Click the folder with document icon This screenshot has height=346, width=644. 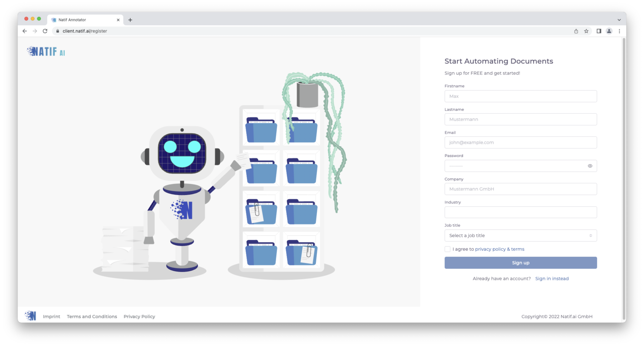261,211
